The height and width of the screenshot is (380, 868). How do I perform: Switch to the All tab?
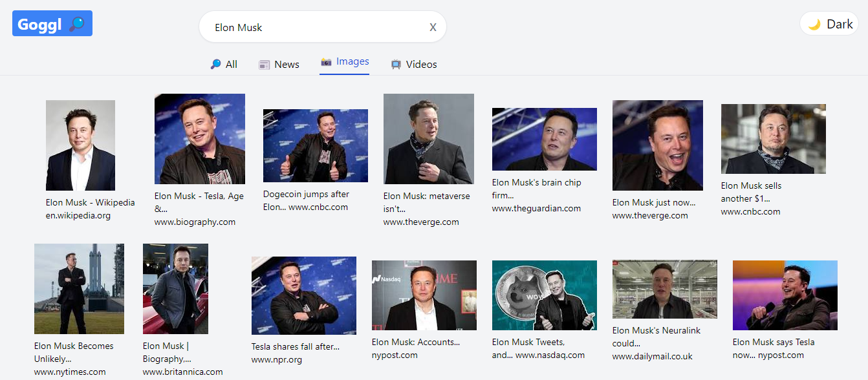[224, 65]
